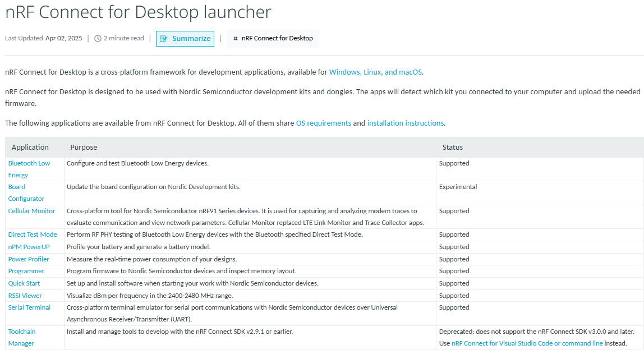The height and width of the screenshot is (354, 644).
Task: Open the Direct Test Mode link
Action: pyautogui.click(x=33, y=235)
